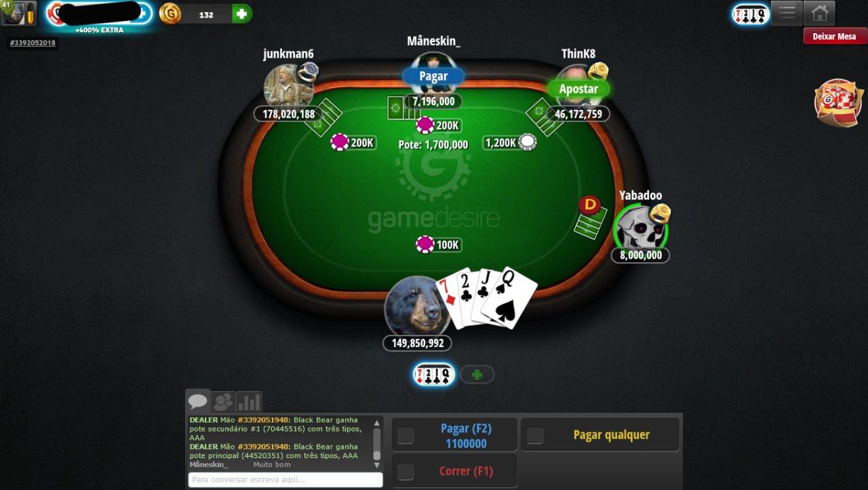Click the chat scrollbar down arrow

pos(377,465)
